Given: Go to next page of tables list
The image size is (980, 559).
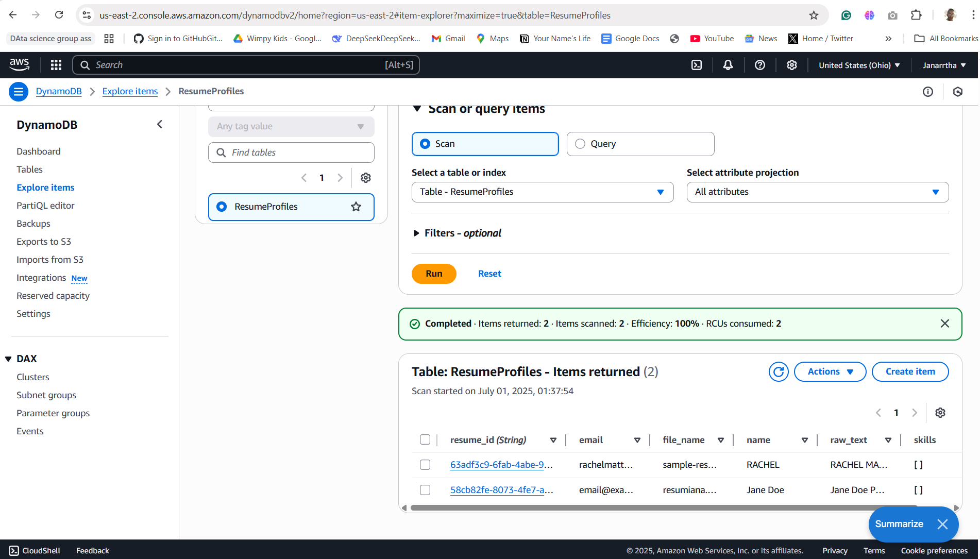Looking at the screenshot, I should click(x=340, y=178).
